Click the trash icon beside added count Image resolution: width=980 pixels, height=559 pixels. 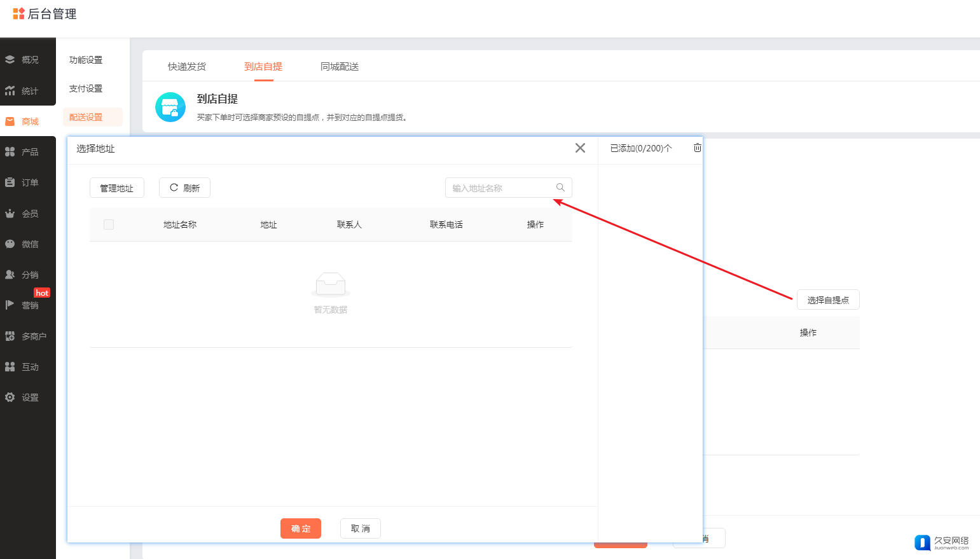(697, 148)
